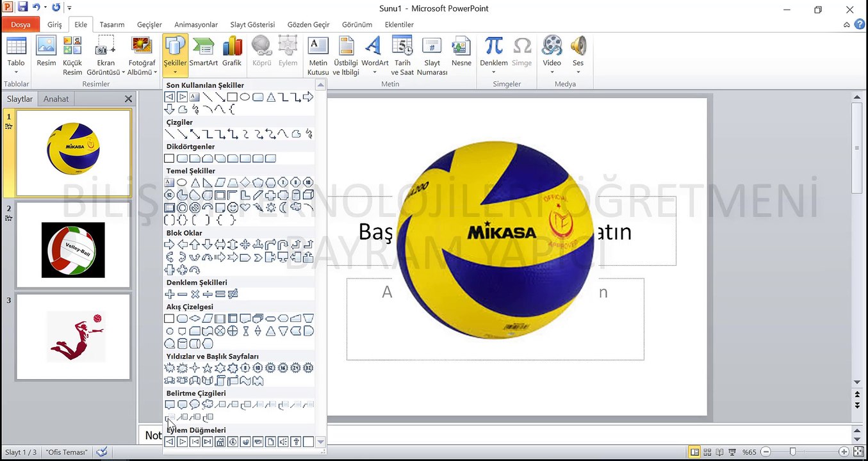Redo the last action in quick access toolbar
This screenshot has height=461, width=868.
[56, 8]
